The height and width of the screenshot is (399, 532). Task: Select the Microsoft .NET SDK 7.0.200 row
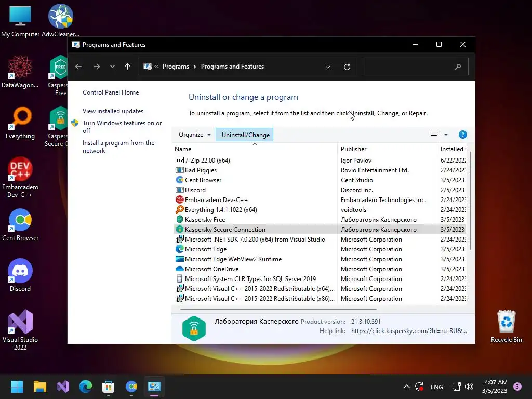pyautogui.click(x=320, y=239)
